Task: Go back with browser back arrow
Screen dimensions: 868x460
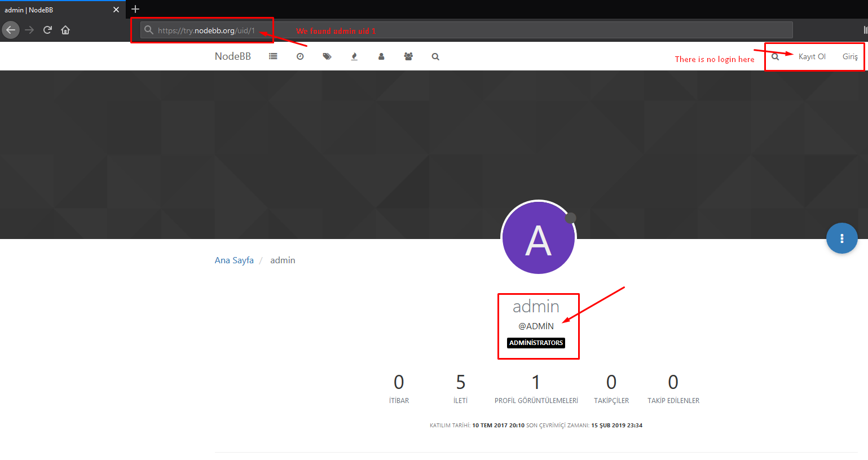Action: point(11,30)
